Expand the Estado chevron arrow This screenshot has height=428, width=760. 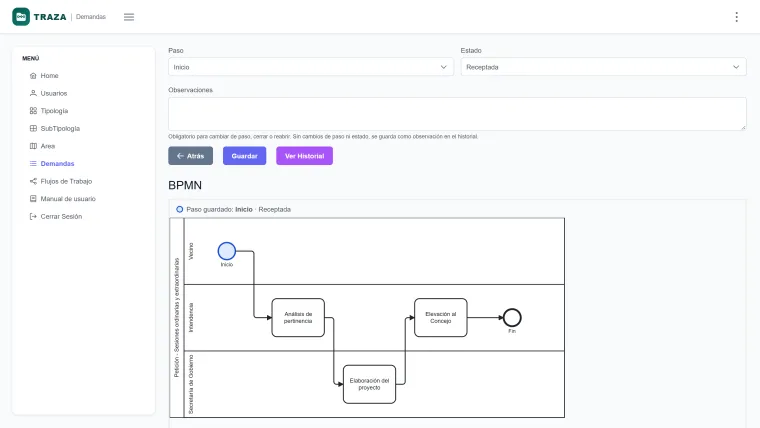(736, 67)
